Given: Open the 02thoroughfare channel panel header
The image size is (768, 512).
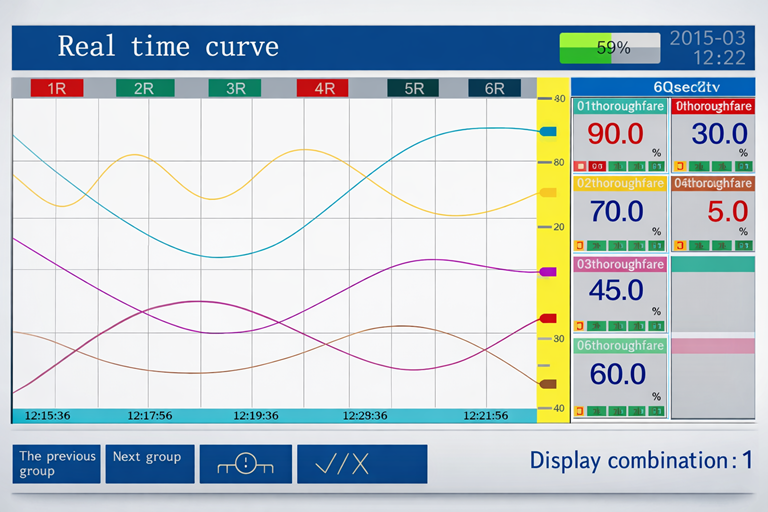Looking at the screenshot, I should [619, 184].
